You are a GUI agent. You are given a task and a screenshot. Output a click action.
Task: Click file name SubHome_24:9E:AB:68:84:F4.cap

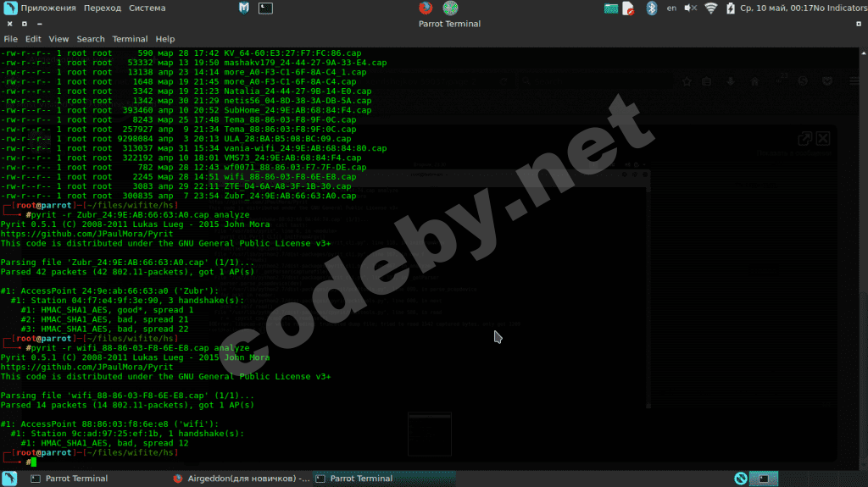coord(298,110)
